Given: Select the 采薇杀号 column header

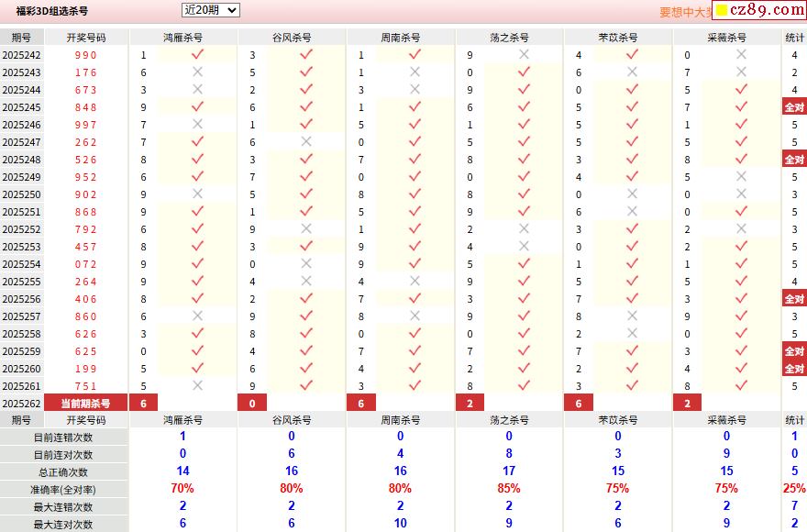Looking at the screenshot, I should 726,38.
